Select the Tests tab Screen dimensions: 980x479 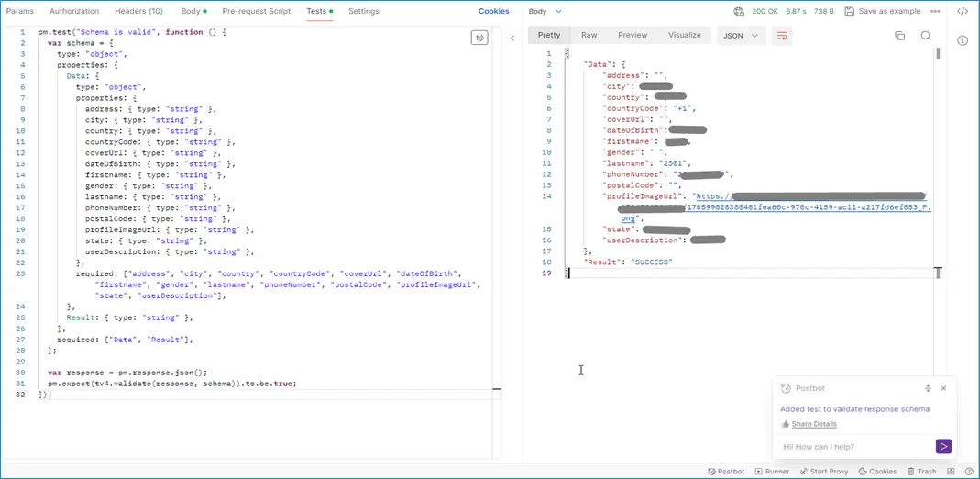tap(319, 11)
